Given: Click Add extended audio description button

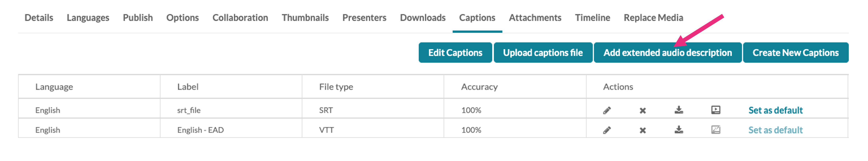Looking at the screenshot, I should [x=667, y=53].
